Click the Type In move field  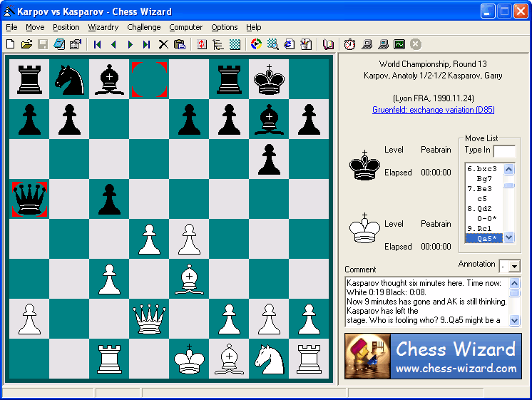click(x=503, y=150)
